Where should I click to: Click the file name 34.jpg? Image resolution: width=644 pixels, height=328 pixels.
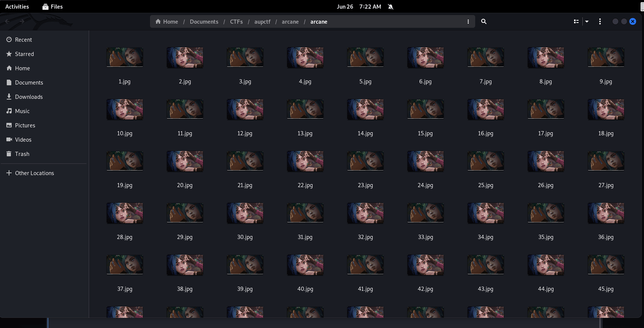[486, 237]
